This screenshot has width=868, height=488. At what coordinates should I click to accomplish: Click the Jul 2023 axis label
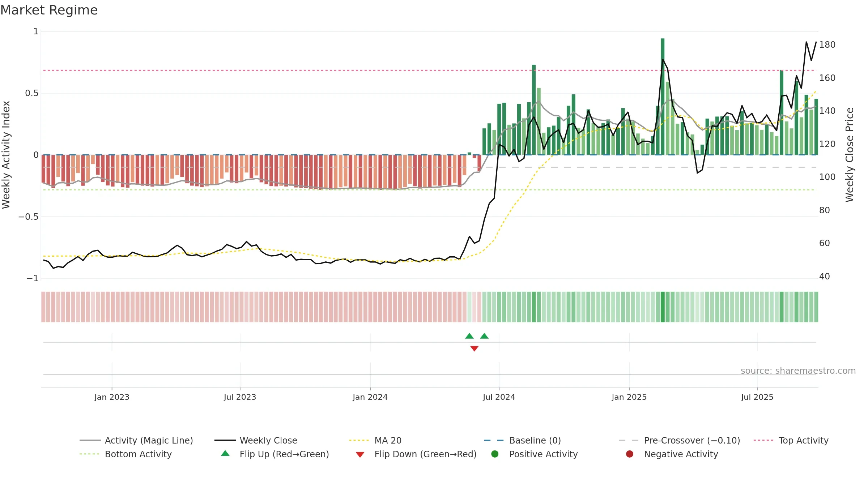240,397
